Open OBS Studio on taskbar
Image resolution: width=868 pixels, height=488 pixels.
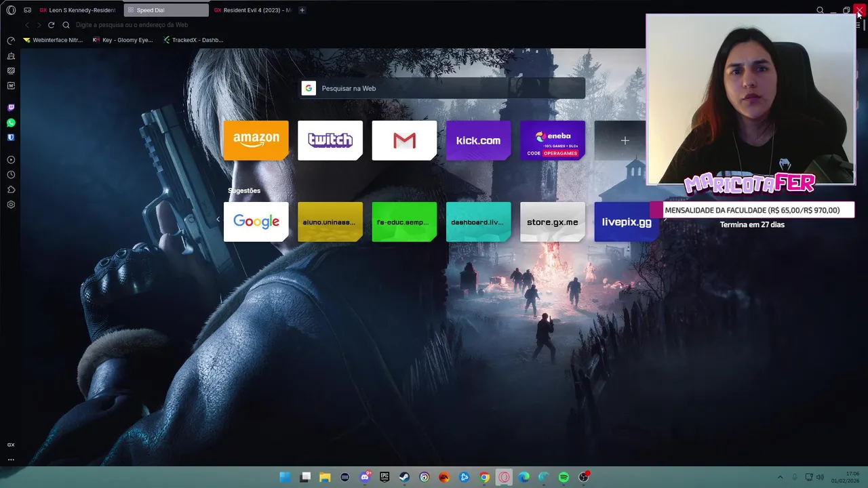pyautogui.click(x=583, y=477)
